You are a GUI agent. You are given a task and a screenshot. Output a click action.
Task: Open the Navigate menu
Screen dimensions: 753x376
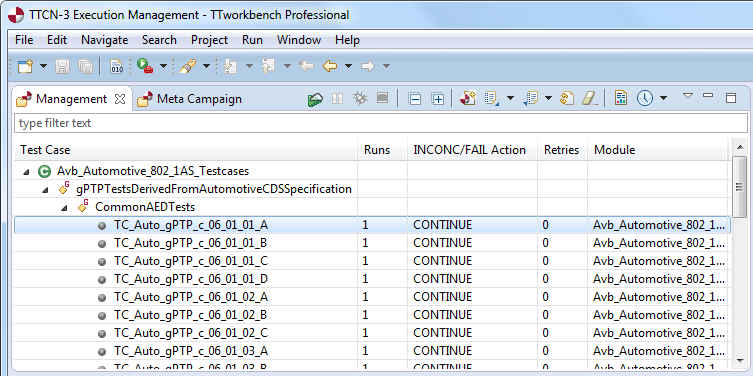point(105,40)
